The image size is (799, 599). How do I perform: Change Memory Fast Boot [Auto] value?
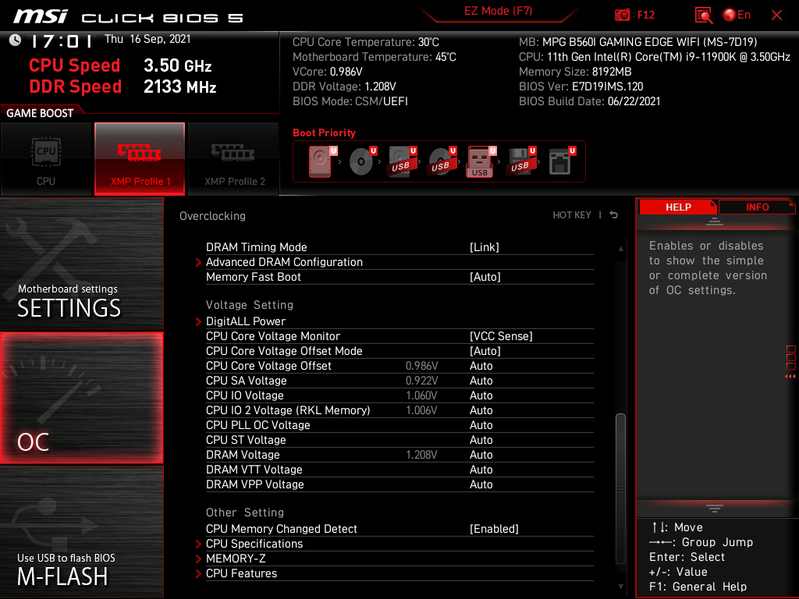[x=485, y=277]
